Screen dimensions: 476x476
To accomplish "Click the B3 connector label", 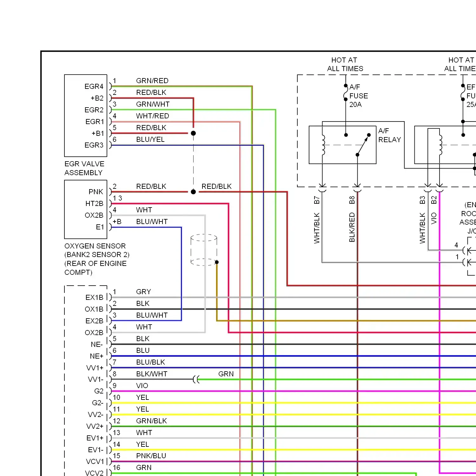I will 422,200.
